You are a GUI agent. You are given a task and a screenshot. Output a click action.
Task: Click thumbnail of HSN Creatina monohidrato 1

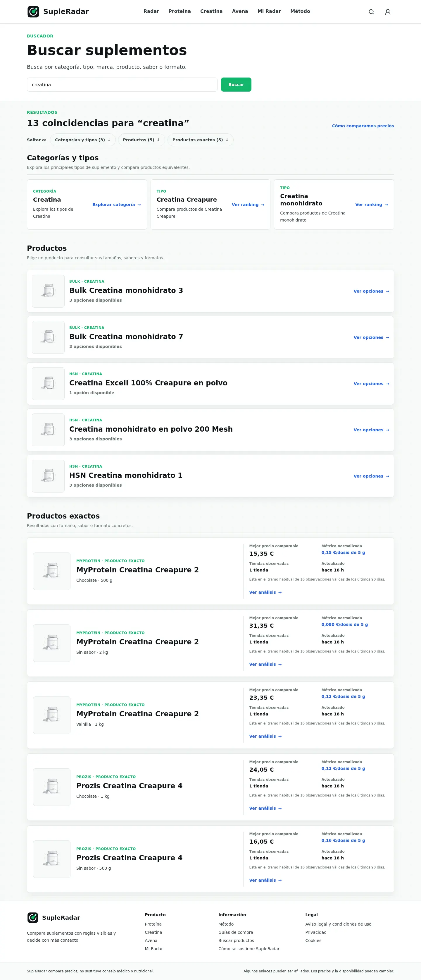[48, 476]
